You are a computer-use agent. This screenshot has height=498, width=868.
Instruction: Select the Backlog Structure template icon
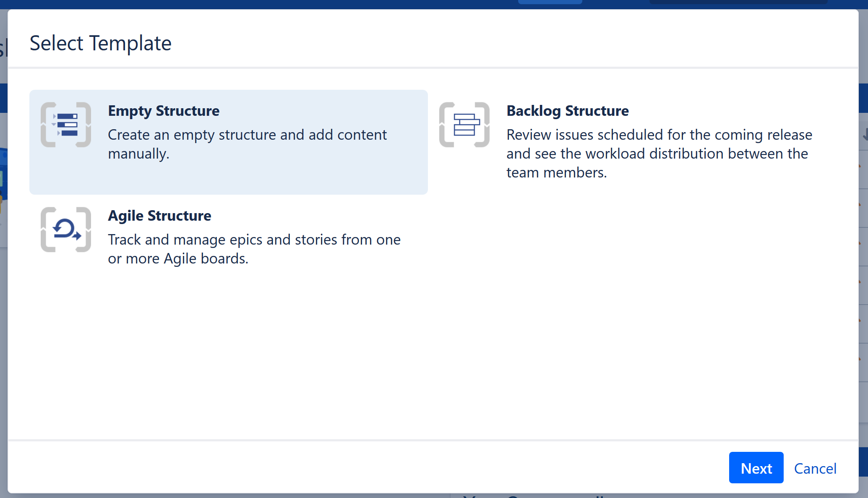(x=464, y=125)
